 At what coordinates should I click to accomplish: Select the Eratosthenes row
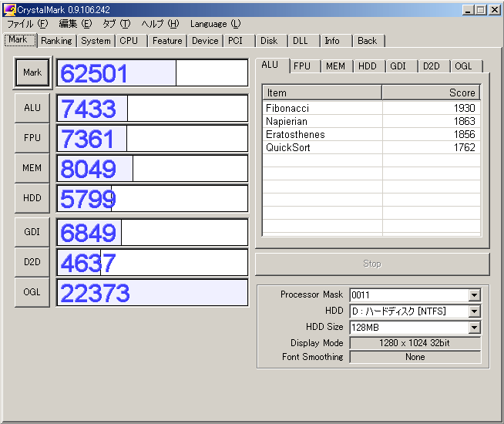pyautogui.click(x=371, y=134)
